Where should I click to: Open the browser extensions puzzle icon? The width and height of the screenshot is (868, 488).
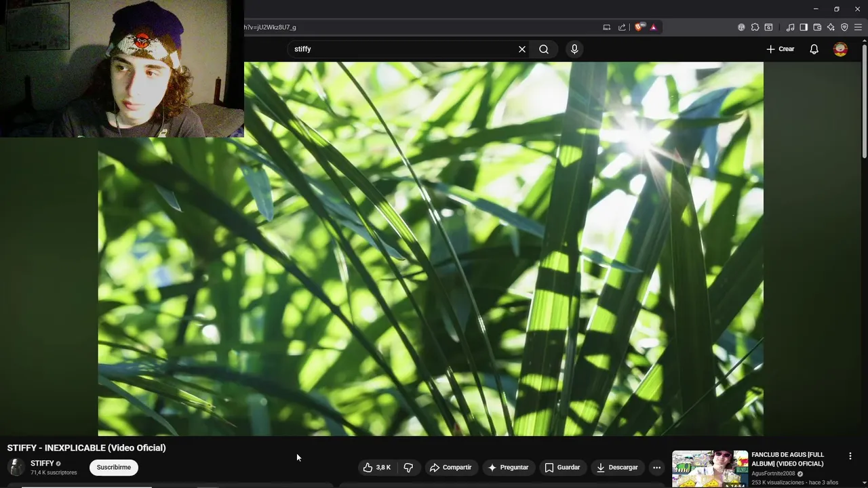pyautogui.click(x=755, y=27)
